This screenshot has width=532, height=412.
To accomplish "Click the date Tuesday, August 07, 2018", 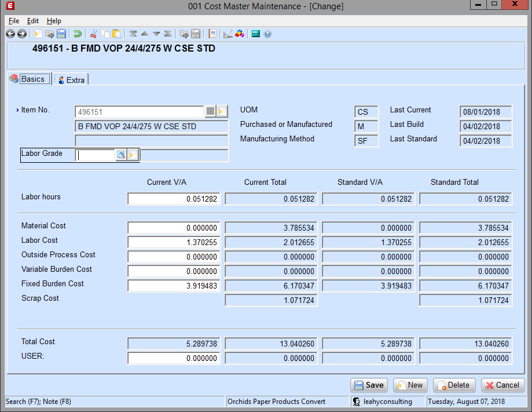I will (x=466, y=402).
